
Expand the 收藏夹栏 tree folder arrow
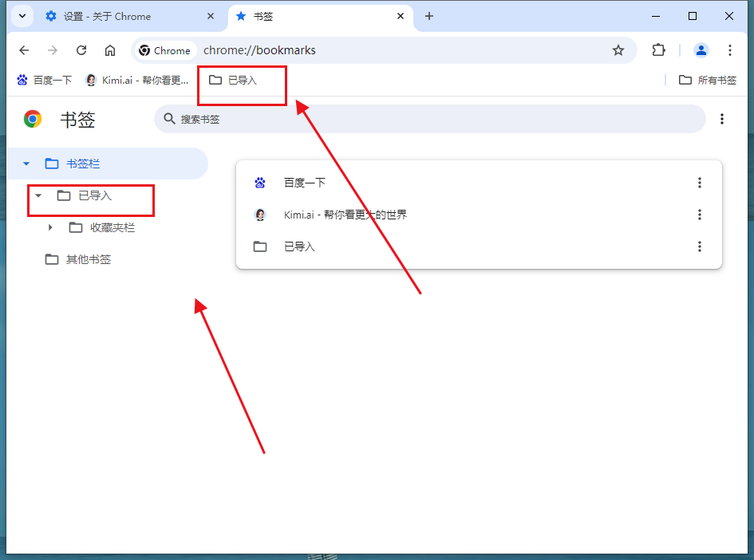(50, 227)
